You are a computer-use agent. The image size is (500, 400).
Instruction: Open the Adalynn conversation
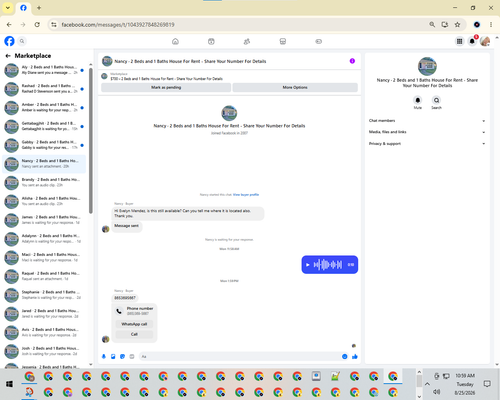coord(44,239)
